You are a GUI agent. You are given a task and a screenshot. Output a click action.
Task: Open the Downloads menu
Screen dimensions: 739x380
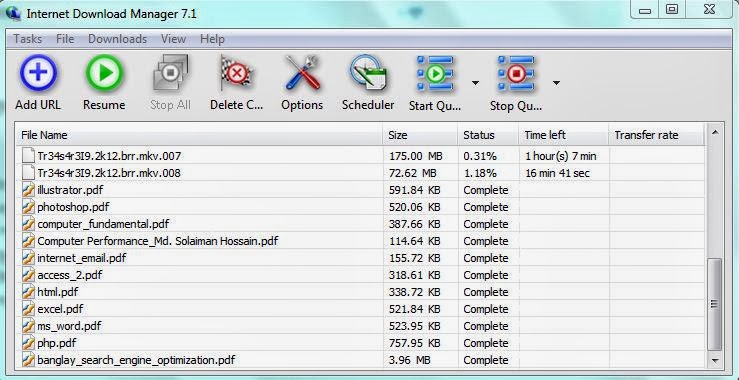click(117, 39)
